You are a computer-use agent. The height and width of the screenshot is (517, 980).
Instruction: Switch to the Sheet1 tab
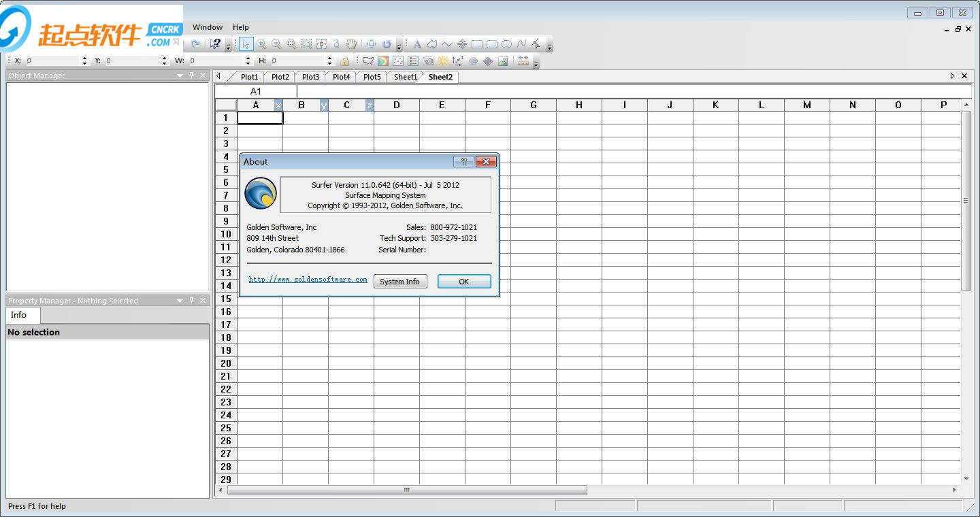[406, 77]
